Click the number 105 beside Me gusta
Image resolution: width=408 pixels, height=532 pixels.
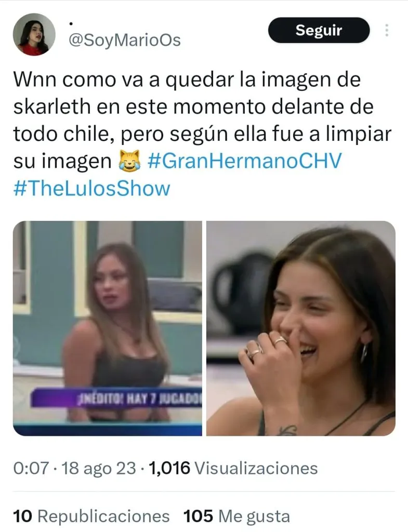198,516
